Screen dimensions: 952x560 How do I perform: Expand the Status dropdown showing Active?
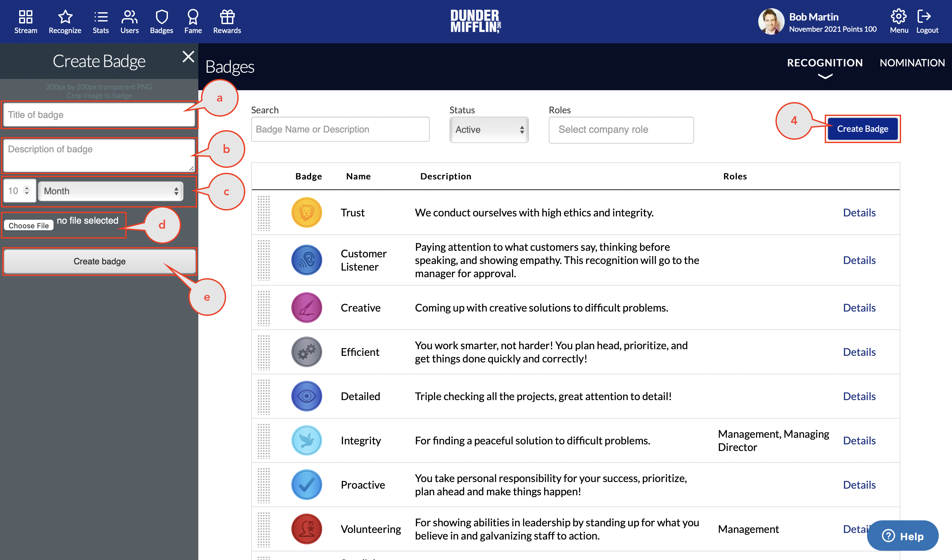point(489,130)
